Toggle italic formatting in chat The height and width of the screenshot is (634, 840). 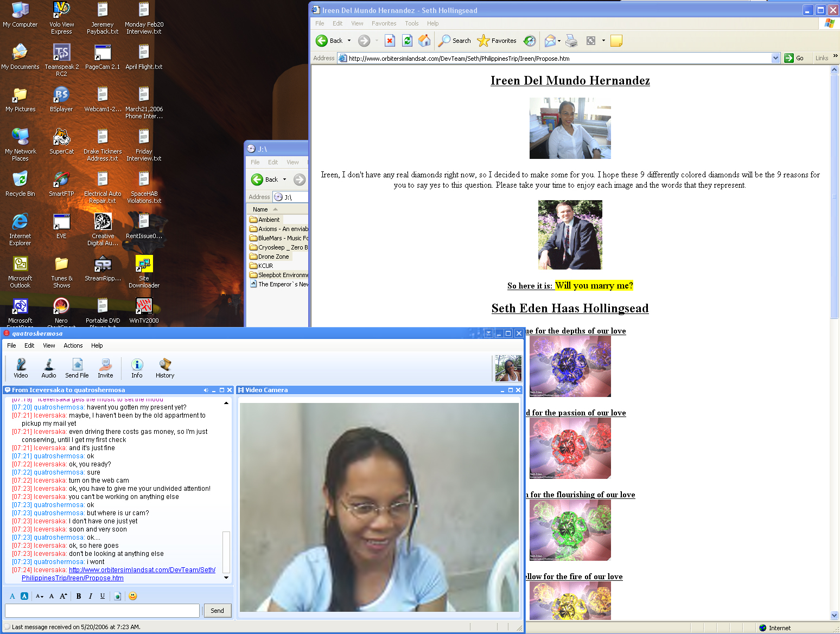pos(90,596)
